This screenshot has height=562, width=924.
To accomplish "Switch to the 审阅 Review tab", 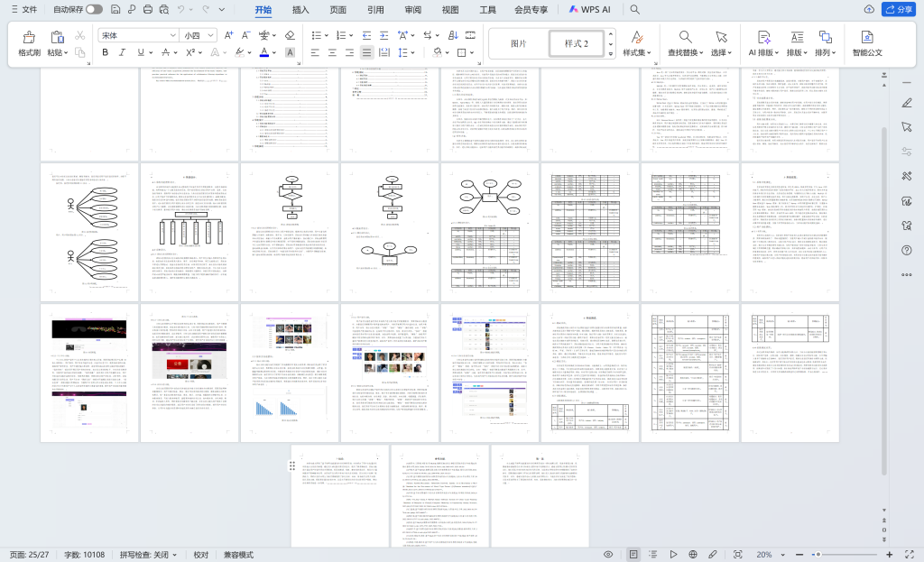I will tap(413, 9).
